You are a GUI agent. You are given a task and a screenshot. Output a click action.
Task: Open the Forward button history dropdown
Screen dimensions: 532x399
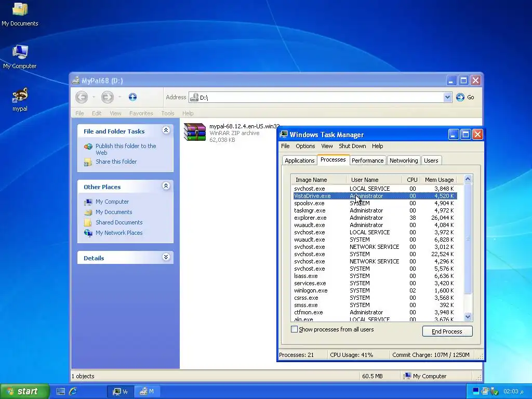[120, 97]
